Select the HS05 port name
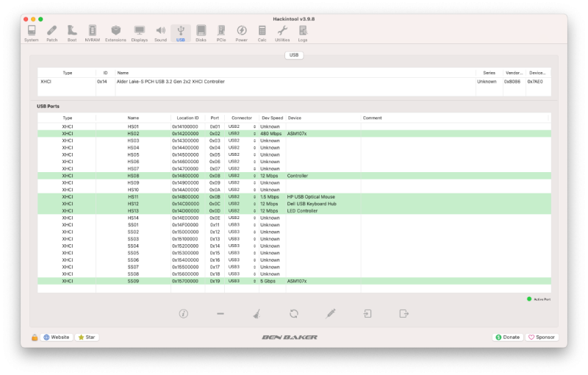Viewport: 588px width, 375px height. pyautogui.click(x=133, y=155)
